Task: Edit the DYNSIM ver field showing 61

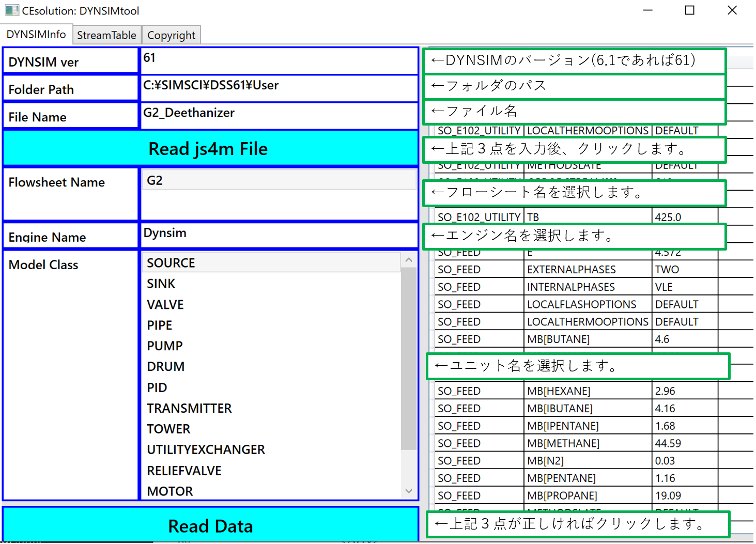Action: [x=279, y=60]
